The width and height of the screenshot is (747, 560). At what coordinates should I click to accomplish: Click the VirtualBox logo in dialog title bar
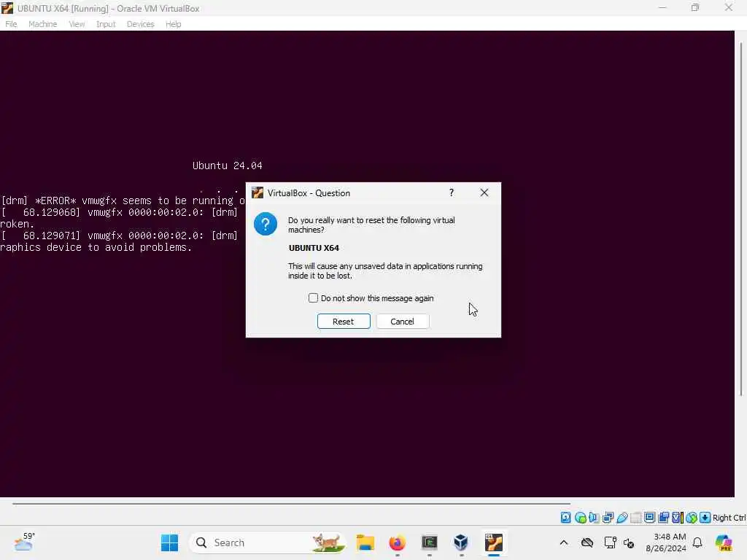[258, 192]
